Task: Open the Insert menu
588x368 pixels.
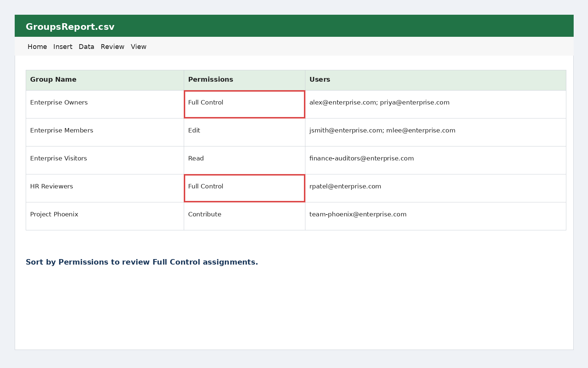Action: [x=63, y=47]
